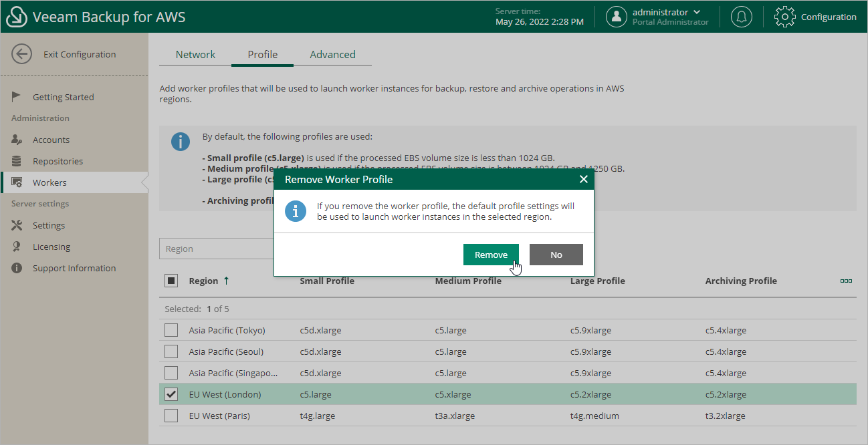868x445 pixels.
Task: Expand the administrator account dropdown arrow
Action: 697,12
